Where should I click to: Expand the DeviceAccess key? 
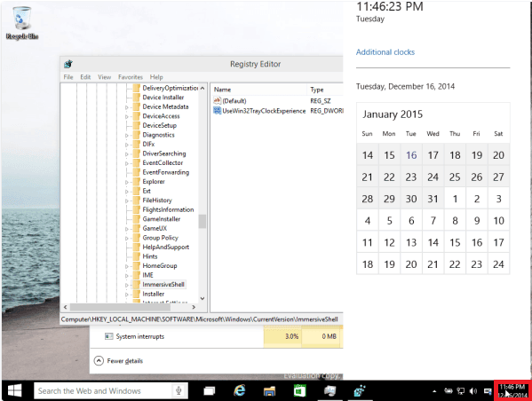(x=127, y=116)
